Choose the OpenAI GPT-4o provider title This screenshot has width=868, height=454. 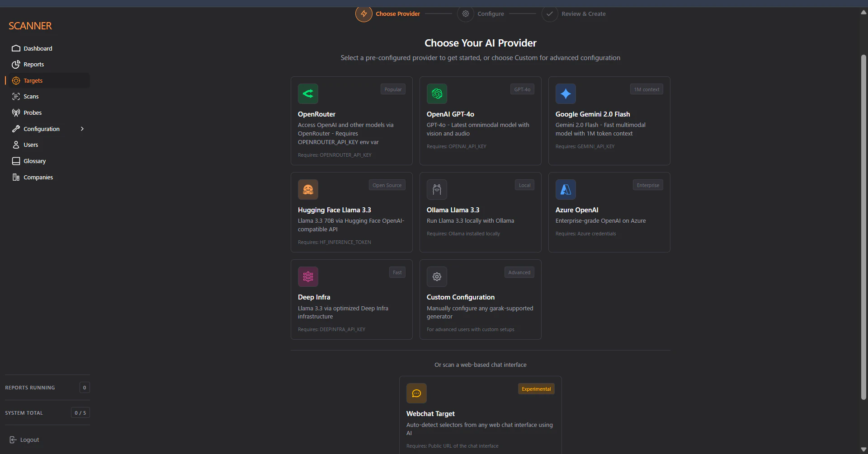pyautogui.click(x=450, y=114)
